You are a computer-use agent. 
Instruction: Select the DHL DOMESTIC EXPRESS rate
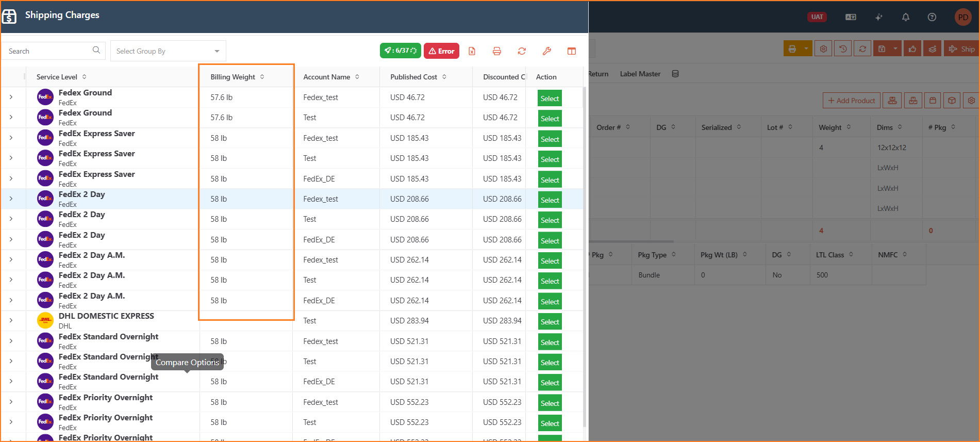(x=550, y=322)
